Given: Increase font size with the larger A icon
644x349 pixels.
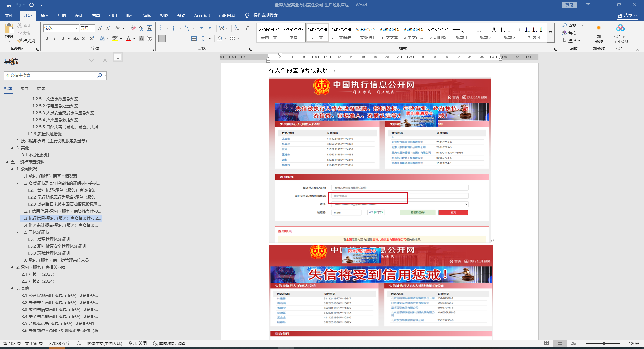Looking at the screenshot, I should [100, 28].
